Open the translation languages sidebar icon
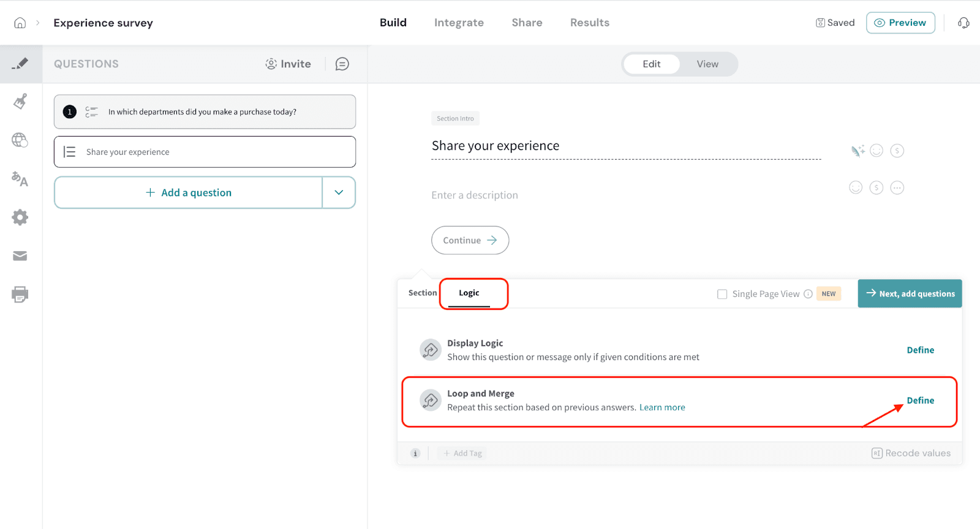The height and width of the screenshot is (529, 980). [x=20, y=179]
